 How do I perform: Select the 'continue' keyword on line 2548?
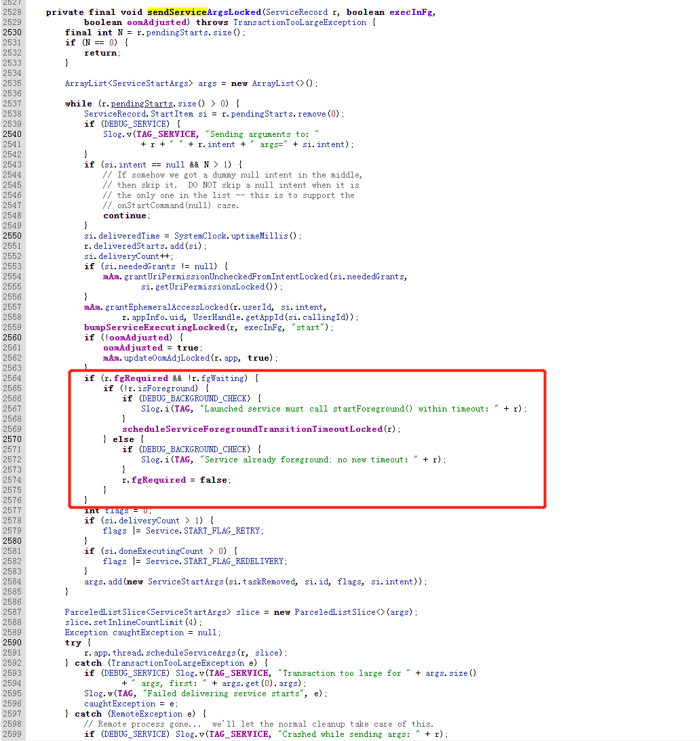pos(125,216)
